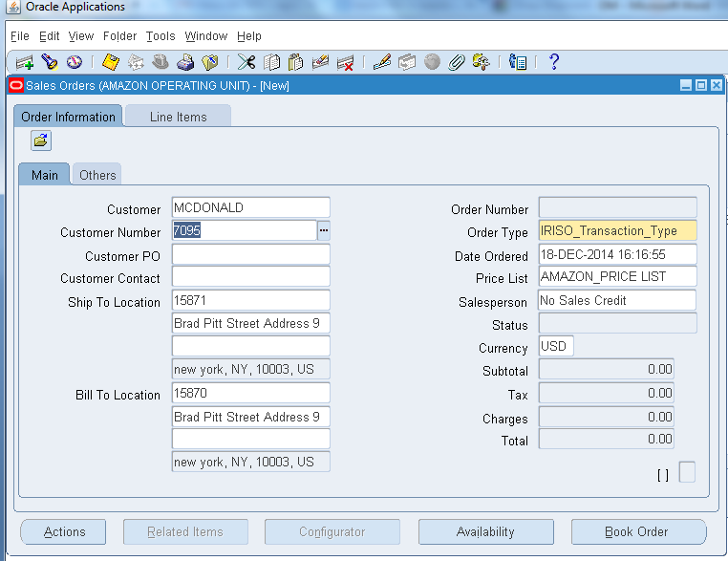Open the Edit menu
Screen dimensions: 728x561
50,36
